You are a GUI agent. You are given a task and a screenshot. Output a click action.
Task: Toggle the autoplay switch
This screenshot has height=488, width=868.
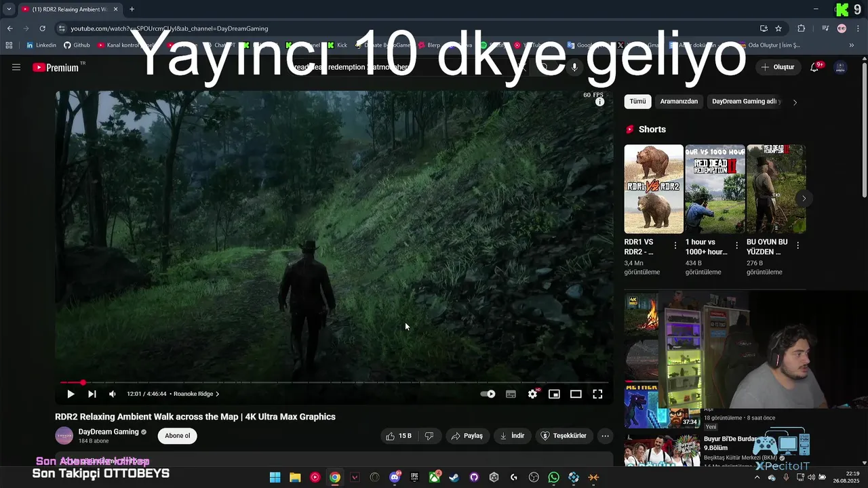pyautogui.click(x=488, y=394)
